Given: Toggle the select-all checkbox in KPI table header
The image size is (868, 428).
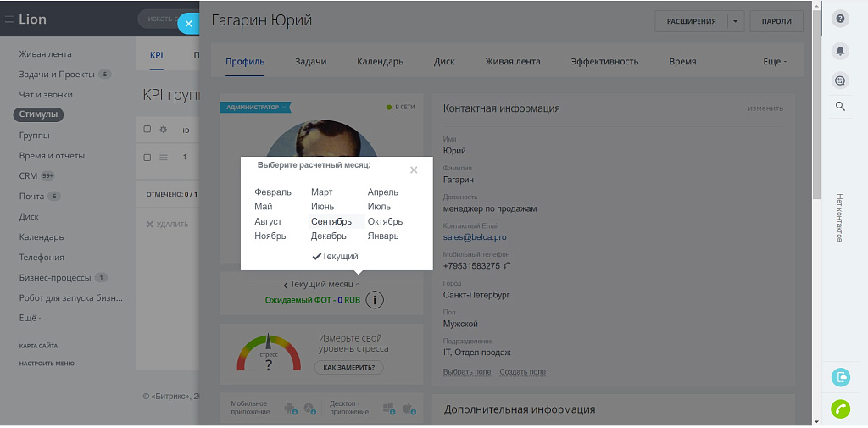Looking at the screenshot, I should click(147, 130).
